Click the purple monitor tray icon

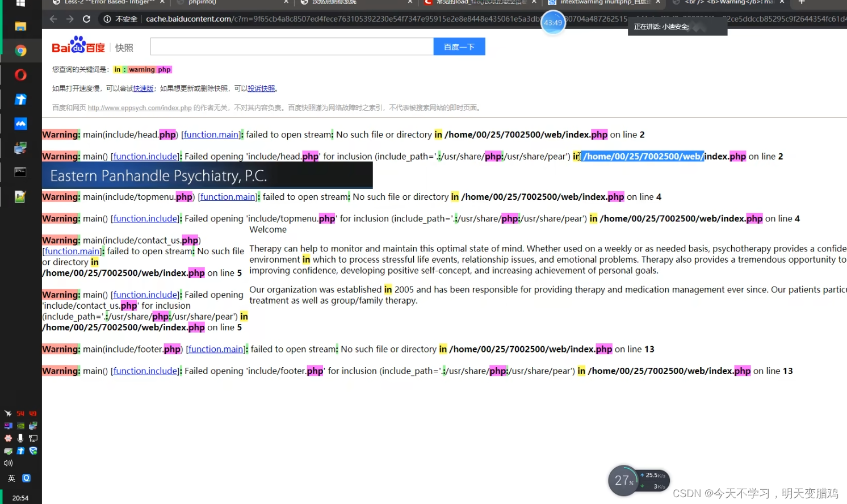[8, 426]
